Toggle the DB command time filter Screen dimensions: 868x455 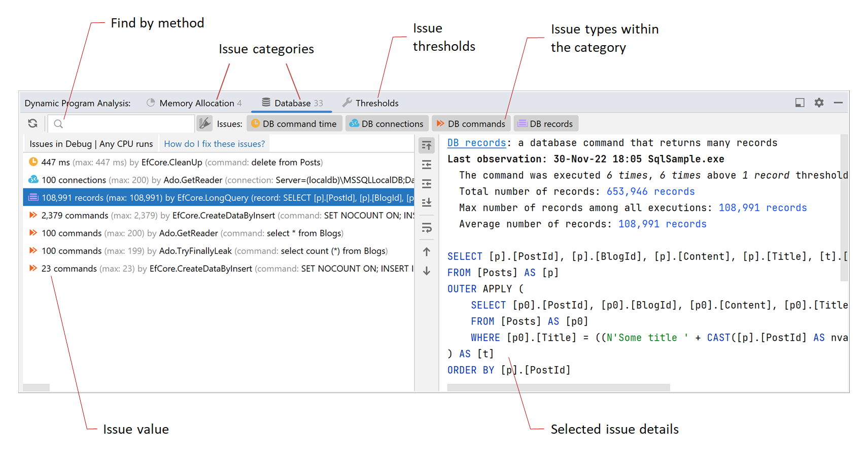point(294,124)
